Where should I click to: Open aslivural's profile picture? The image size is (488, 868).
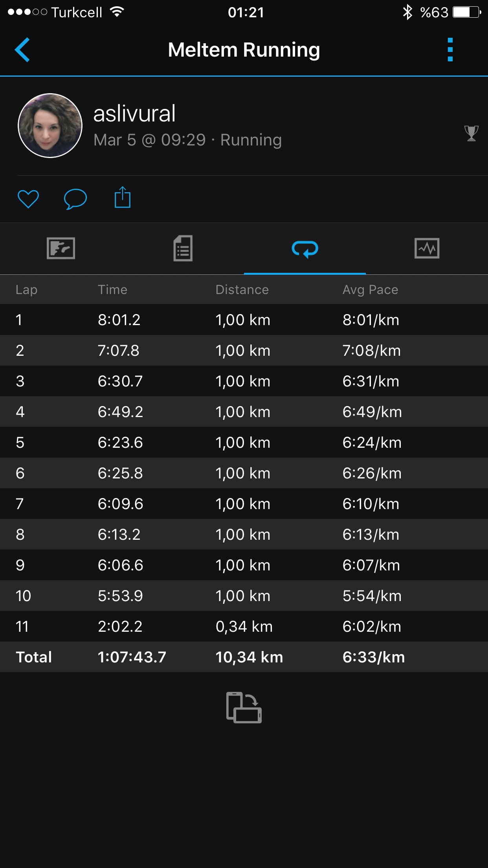click(50, 126)
